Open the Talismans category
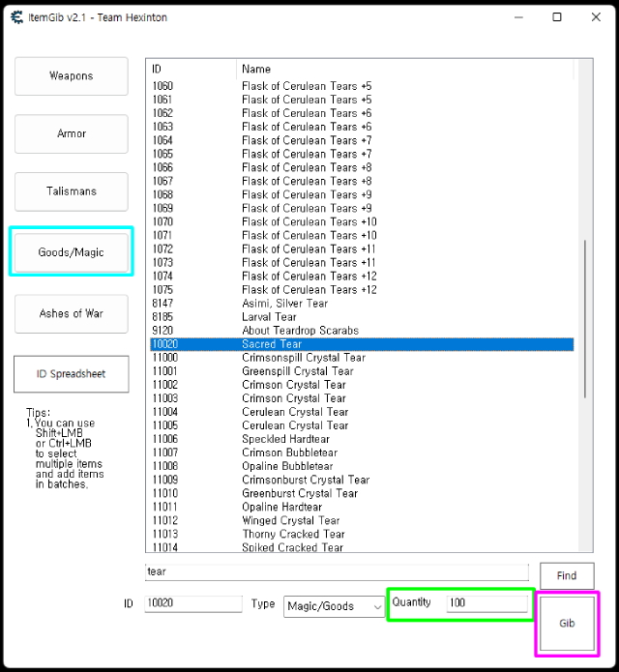Screen dimensions: 619x672 click(x=72, y=191)
